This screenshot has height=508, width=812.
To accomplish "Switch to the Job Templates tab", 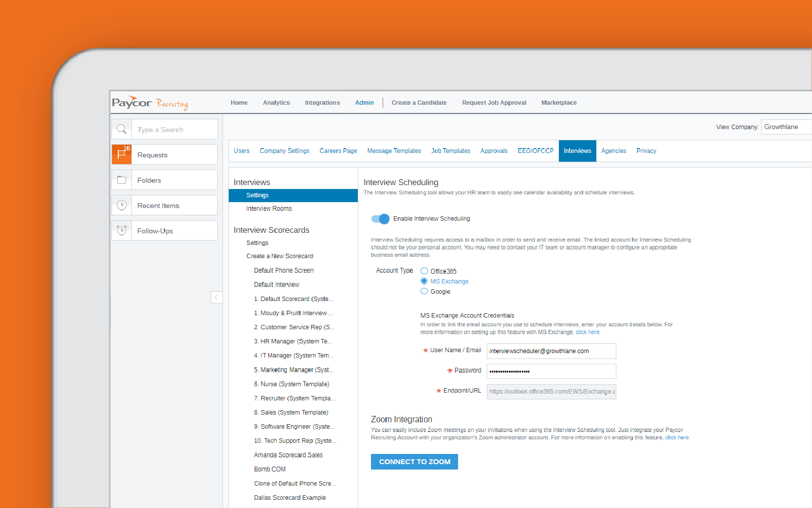I will click(451, 151).
